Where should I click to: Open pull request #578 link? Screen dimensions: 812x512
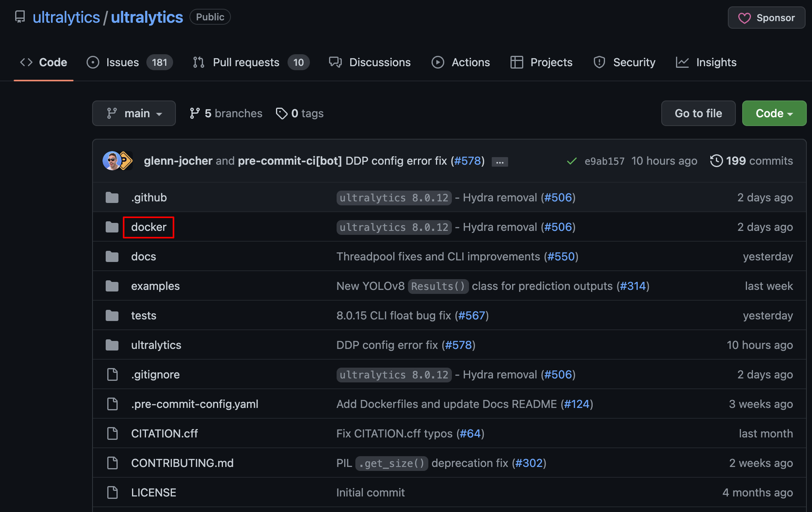pyautogui.click(x=467, y=161)
